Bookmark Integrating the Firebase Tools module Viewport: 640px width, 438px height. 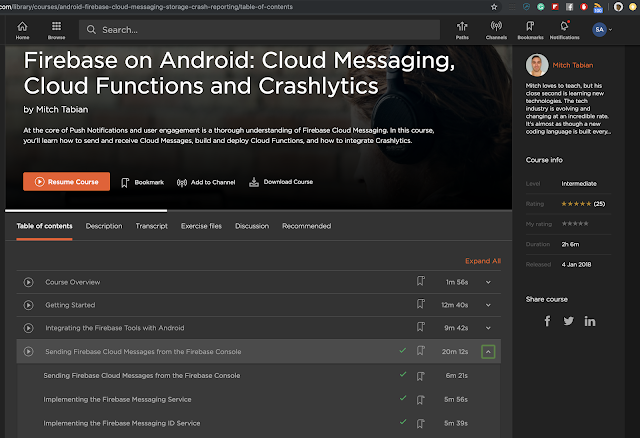420,327
